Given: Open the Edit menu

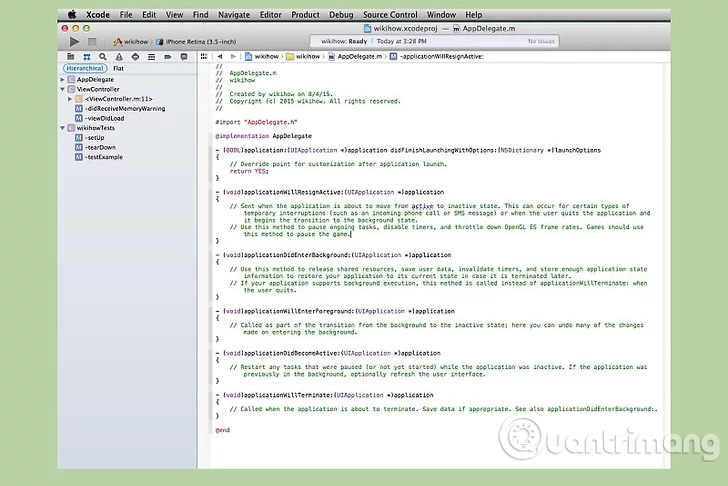Looking at the screenshot, I should 149,15.
